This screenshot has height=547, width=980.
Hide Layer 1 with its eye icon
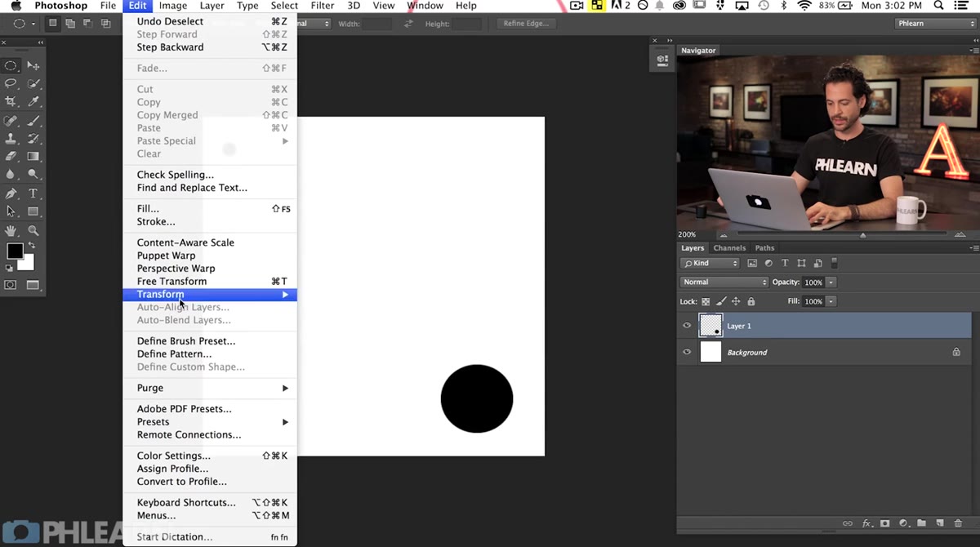click(x=687, y=326)
